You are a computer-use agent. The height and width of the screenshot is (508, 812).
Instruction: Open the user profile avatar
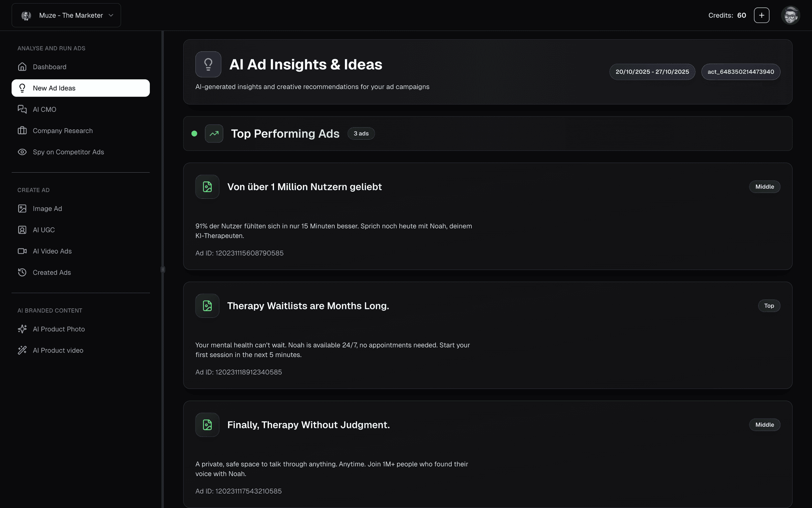790,15
